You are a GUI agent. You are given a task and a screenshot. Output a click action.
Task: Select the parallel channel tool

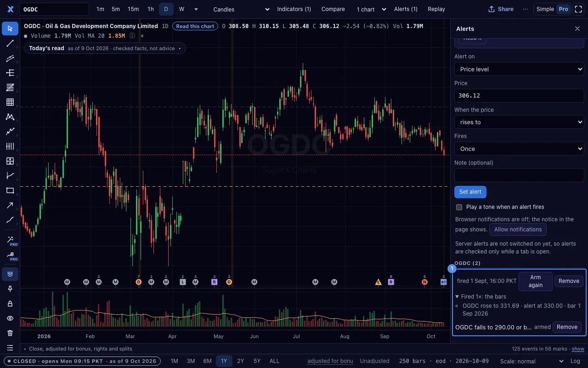tap(10, 58)
